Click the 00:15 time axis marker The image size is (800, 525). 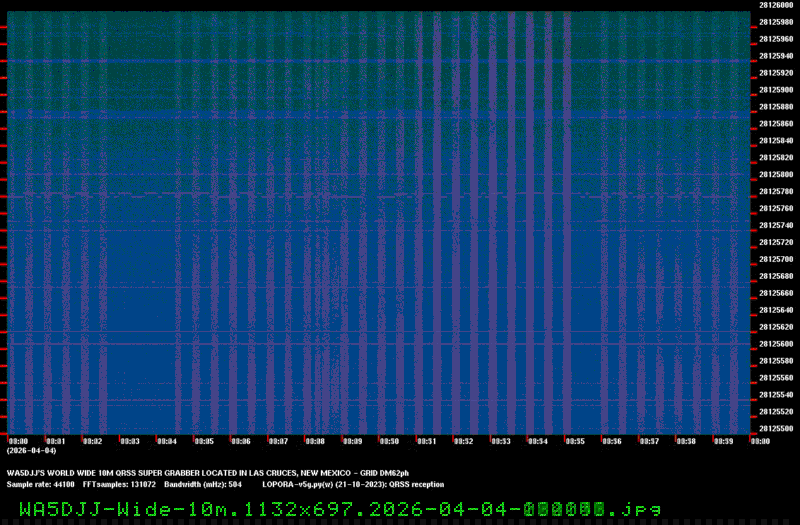click(575, 441)
